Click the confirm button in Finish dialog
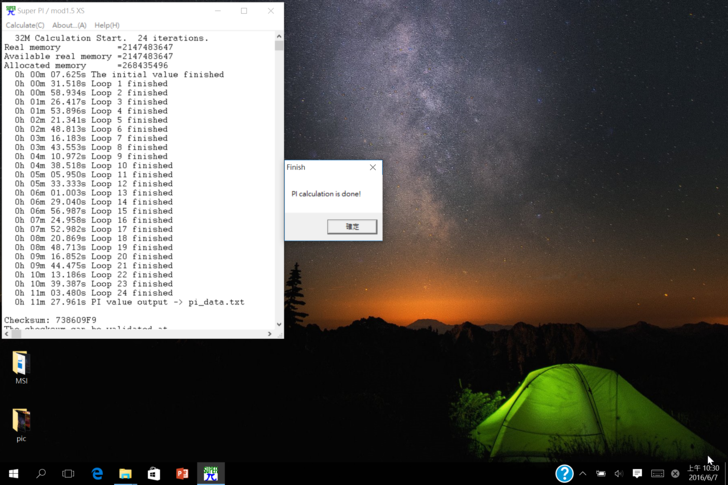Screen dimensions: 728x485 click(x=352, y=227)
